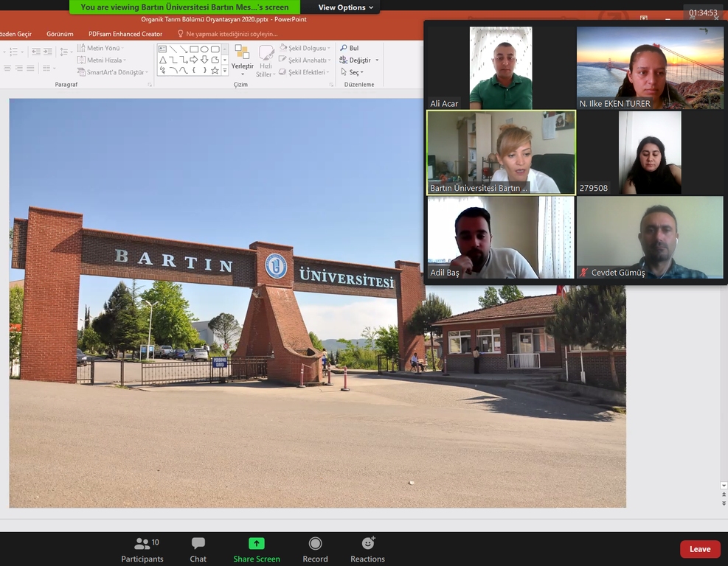This screenshot has height=566, width=728.
Task: Open the Zoom Participants panel
Action: [142, 550]
